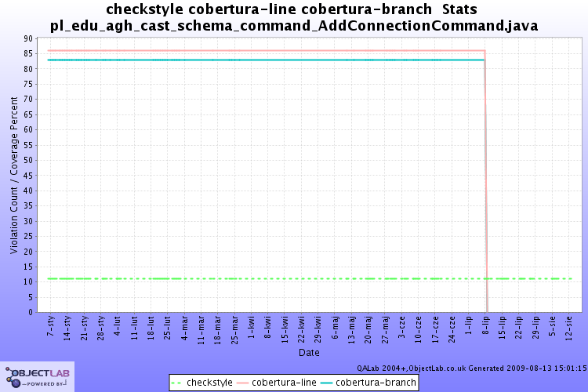Click the 90 value on the y-axis

click(28, 38)
